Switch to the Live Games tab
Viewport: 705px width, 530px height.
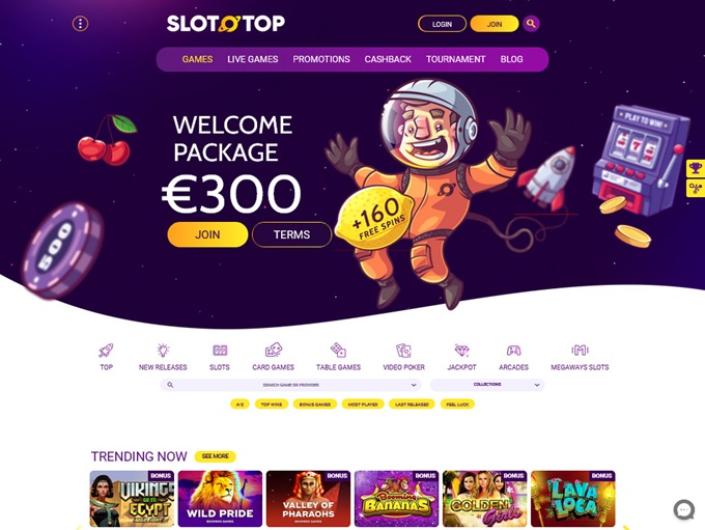(253, 59)
